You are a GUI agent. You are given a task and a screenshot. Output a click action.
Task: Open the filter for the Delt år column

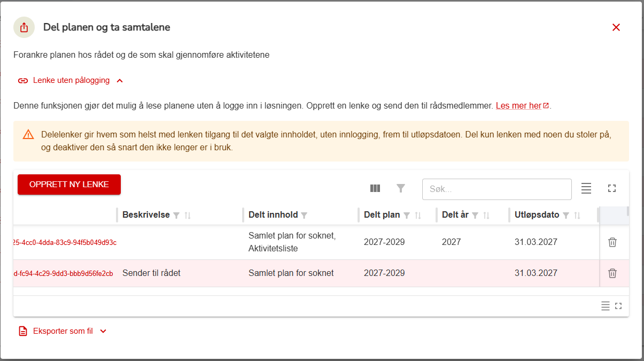pos(475,216)
